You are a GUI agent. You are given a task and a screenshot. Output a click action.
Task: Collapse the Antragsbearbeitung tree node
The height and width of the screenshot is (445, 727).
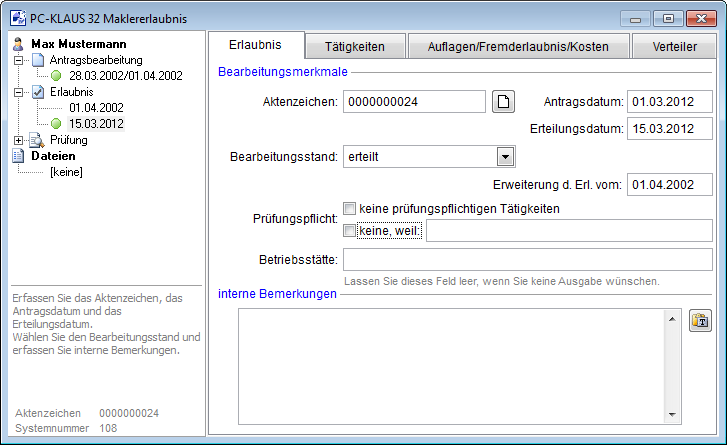point(19,60)
